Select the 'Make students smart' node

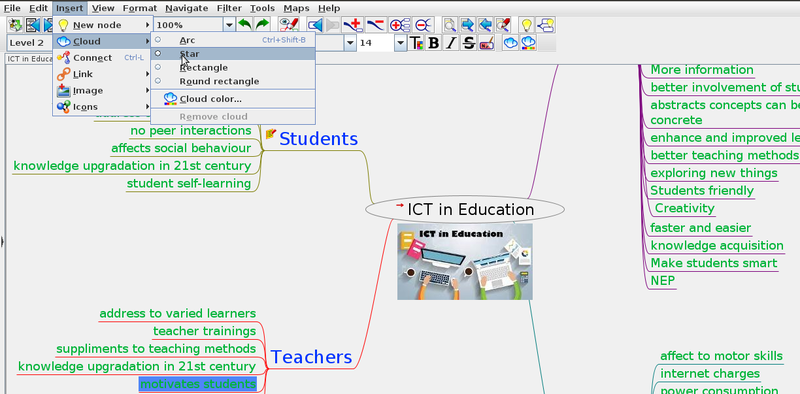point(714,263)
